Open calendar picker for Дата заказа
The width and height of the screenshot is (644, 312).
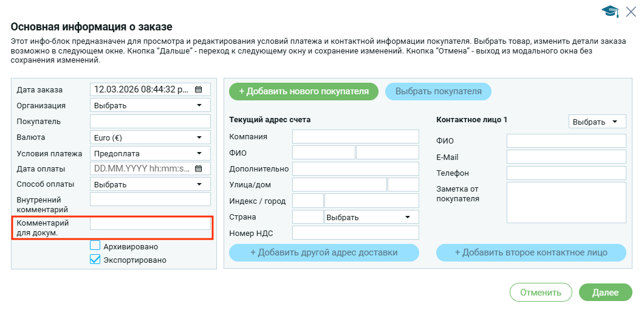pyautogui.click(x=198, y=89)
